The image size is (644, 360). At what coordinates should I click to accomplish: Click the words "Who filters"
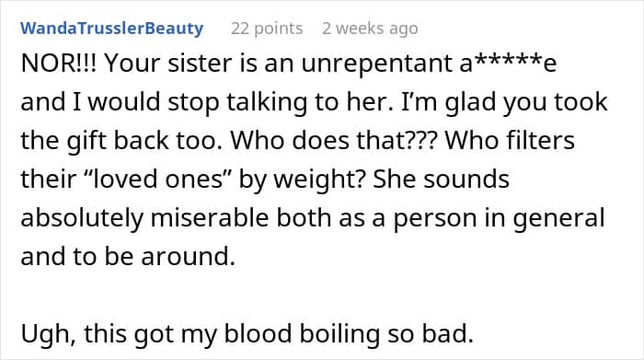[x=510, y=141]
